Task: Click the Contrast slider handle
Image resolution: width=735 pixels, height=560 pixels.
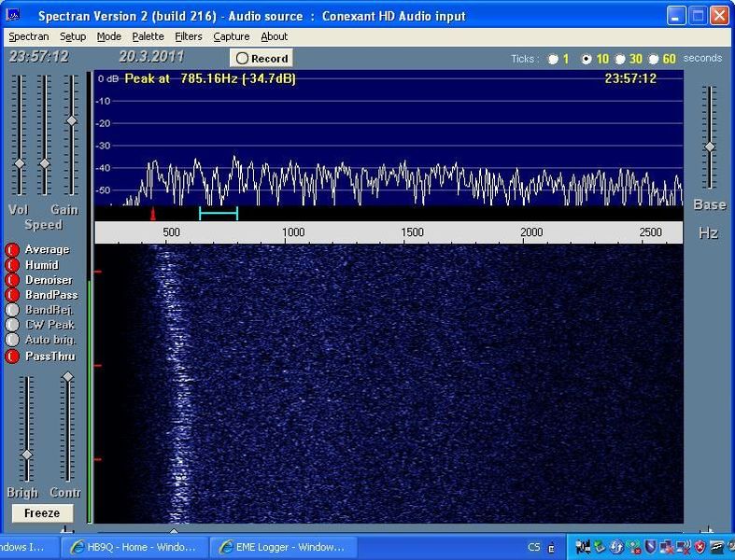Action: point(68,376)
